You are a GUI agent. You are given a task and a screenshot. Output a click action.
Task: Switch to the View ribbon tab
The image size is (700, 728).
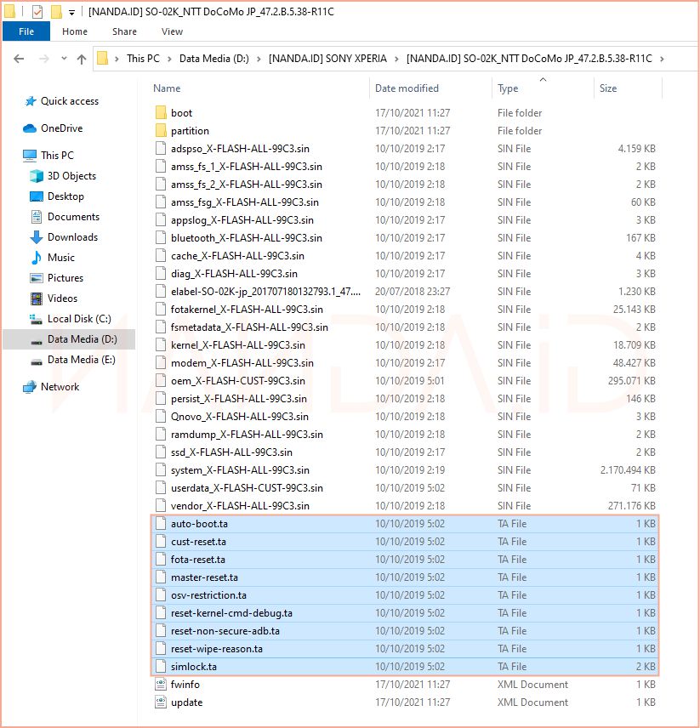click(172, 31)
